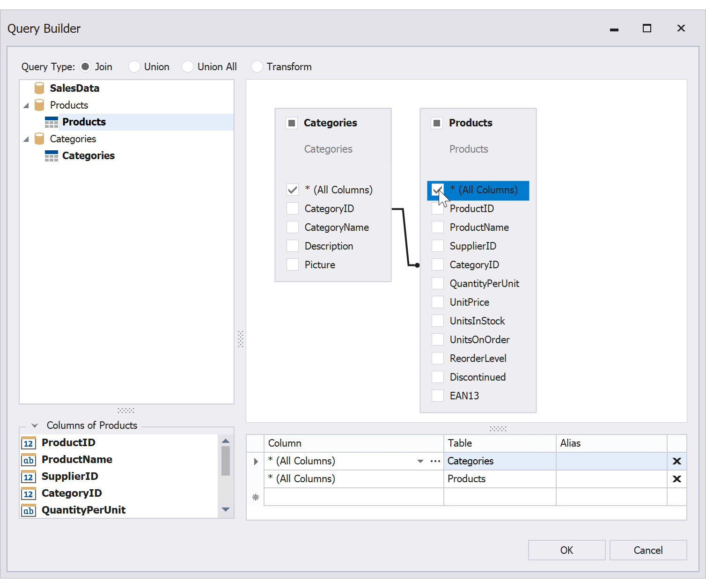Check the Discontinued column checkbox
706x588 pixels.
(x=437, y=377)
